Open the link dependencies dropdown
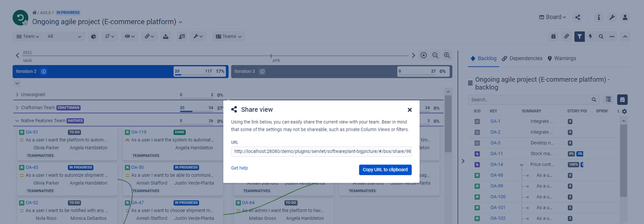The image size is (644, 224). (149, 36)
